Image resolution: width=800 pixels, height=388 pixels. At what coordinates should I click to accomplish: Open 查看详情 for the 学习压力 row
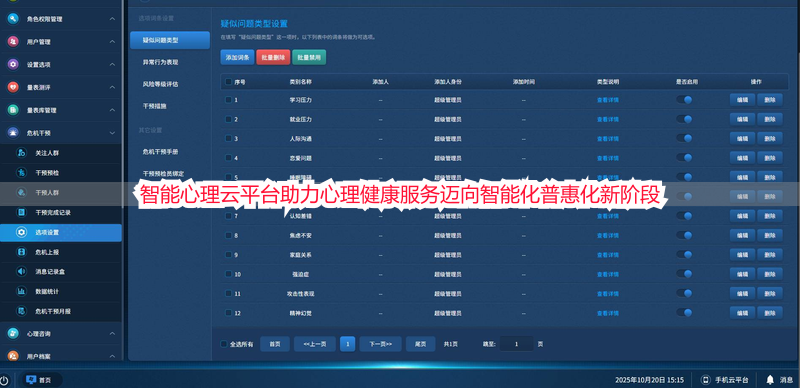pos(608,100)
